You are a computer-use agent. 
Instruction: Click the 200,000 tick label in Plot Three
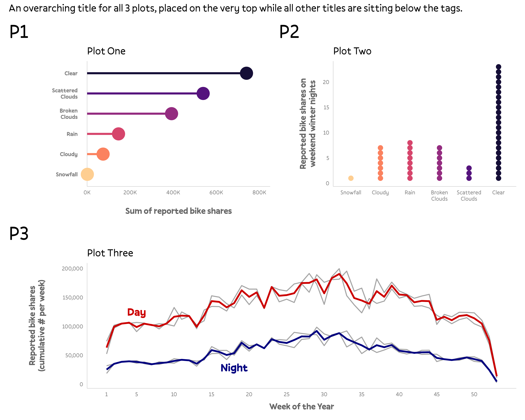72,269
